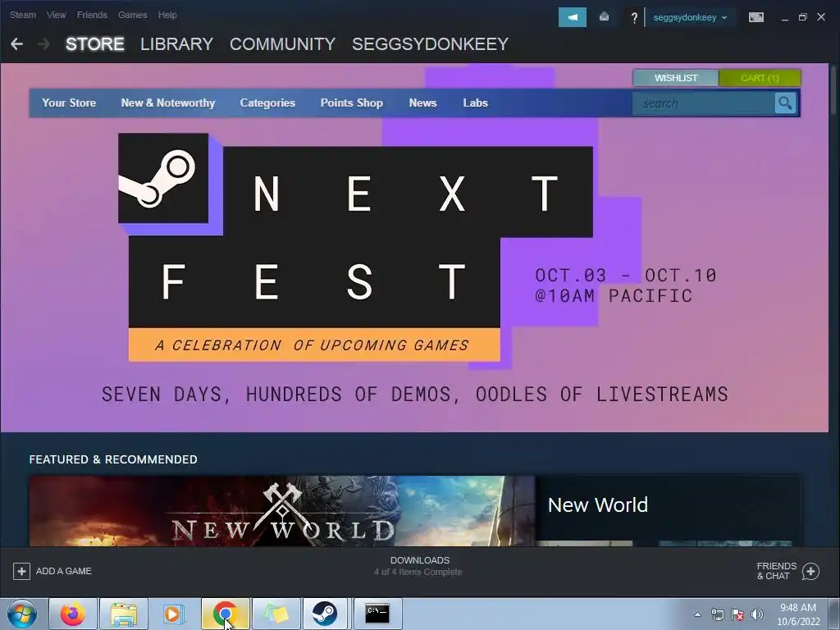The image size is (840, 630).
Task: Click FRIENDS & CHAT label
Action: pos(776,571)
